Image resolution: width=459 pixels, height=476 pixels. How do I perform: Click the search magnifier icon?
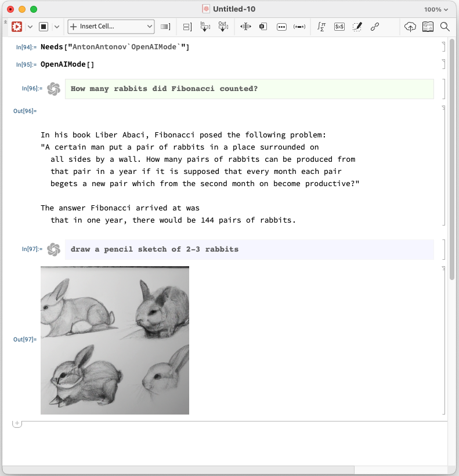[445, 27]
